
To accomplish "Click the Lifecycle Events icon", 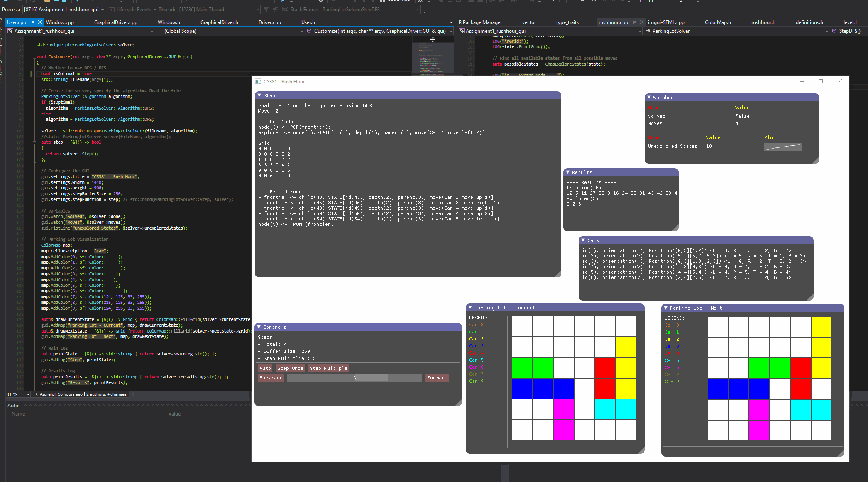I will pos(112,10).
